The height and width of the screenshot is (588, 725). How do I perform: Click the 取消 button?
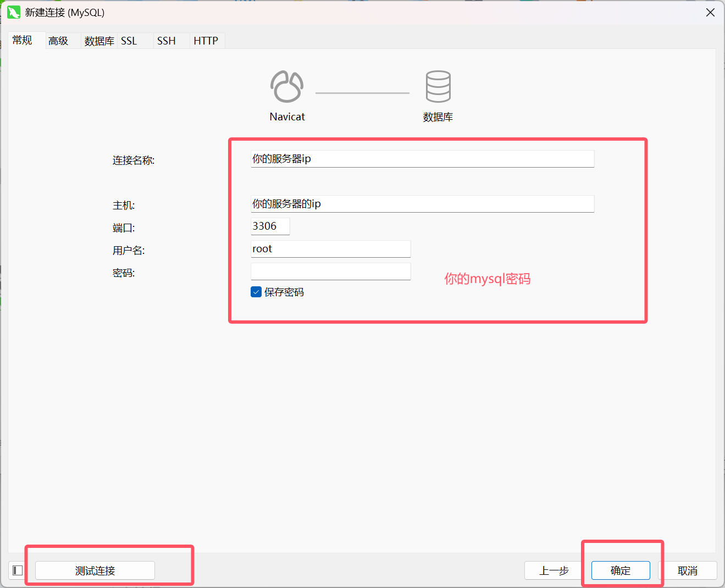click(688, 570)
